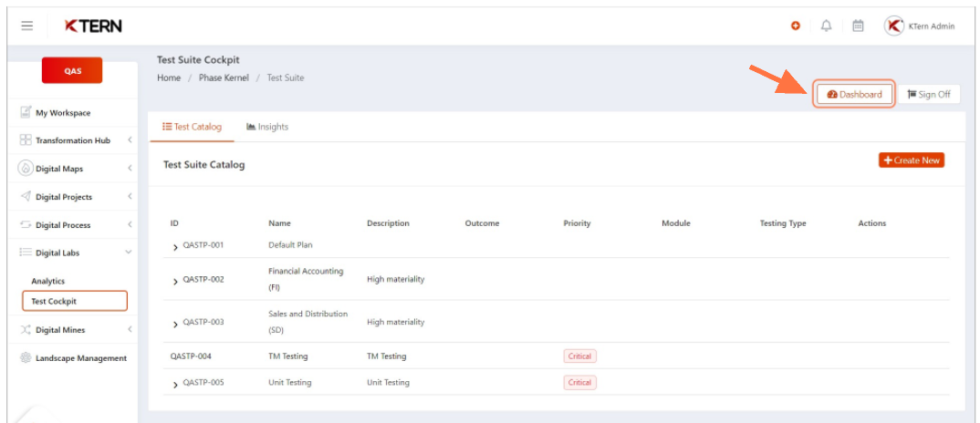Click the KTern Admin user name
The image size is (980, 423).
(932, 26)
